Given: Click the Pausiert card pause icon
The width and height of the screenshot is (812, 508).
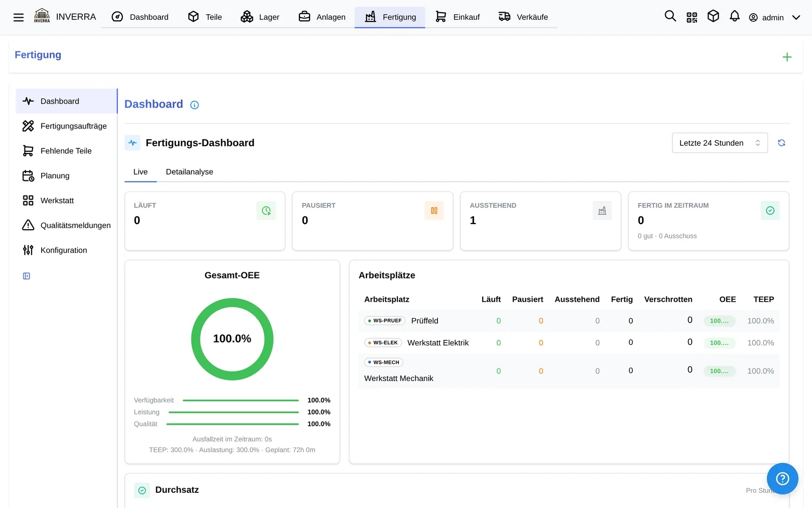Looking at the screenshot, I should [x=434, y=210].
